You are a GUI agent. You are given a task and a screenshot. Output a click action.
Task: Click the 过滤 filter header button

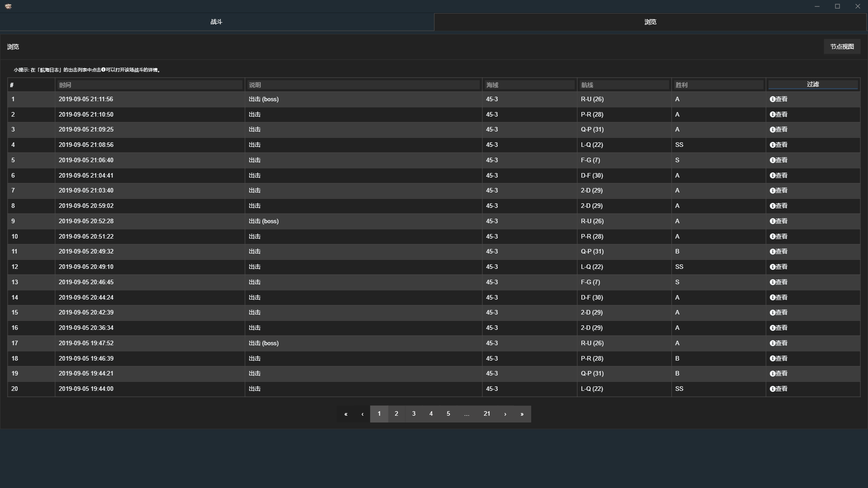pos(813,84)
